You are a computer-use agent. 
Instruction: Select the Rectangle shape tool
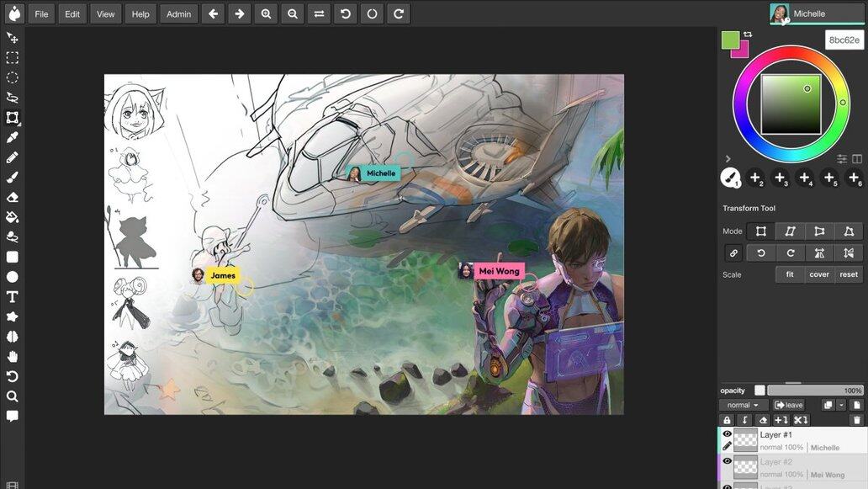12,257
